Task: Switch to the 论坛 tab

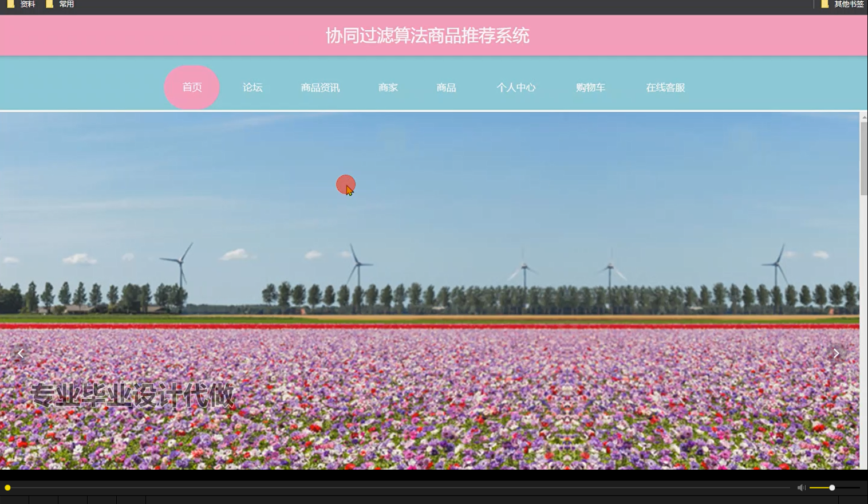Action: tap(252, 87)
